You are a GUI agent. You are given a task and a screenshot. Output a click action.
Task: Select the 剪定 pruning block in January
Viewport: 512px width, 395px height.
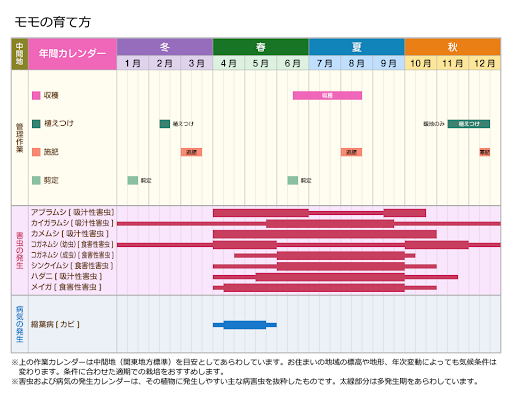(x=133, y=180)
